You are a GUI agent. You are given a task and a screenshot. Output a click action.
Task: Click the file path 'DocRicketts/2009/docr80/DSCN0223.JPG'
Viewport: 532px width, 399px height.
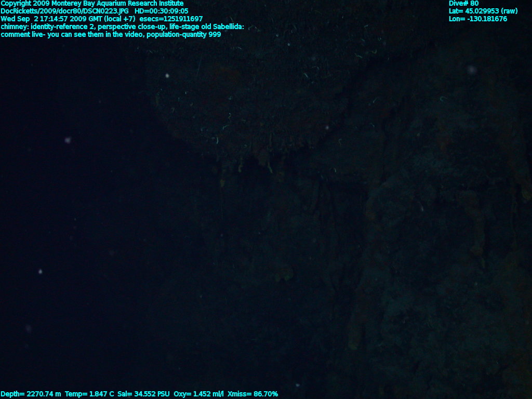tap(65, 11)
